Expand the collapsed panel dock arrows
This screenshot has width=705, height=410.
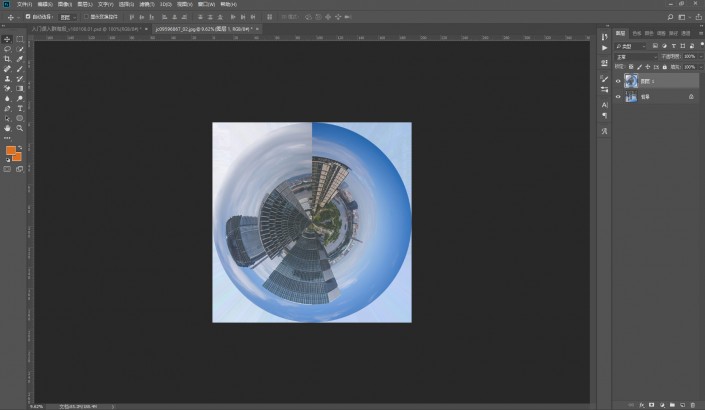[x=607, y=26]
